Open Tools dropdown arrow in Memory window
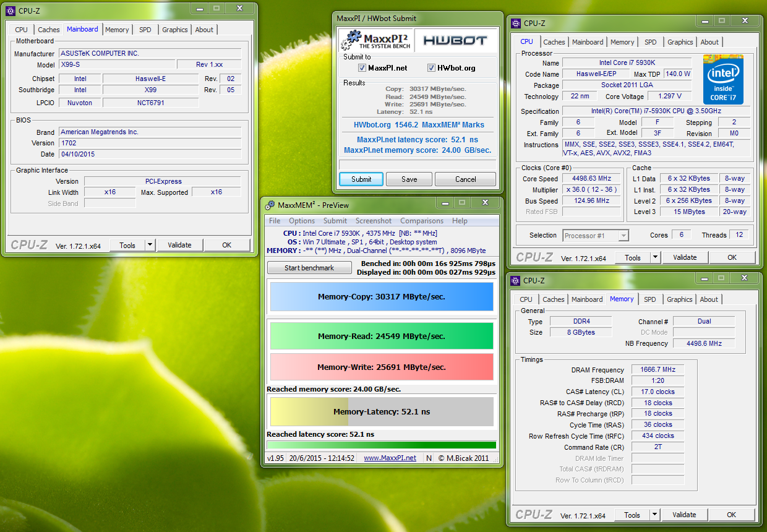The image size is (767, 532). [654, 515]
